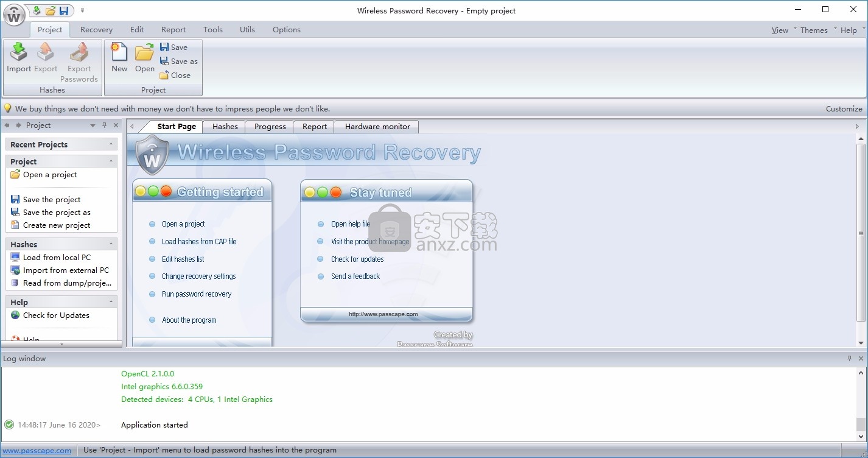Click Load from local PC
The image size is (868, 458).
51,257
